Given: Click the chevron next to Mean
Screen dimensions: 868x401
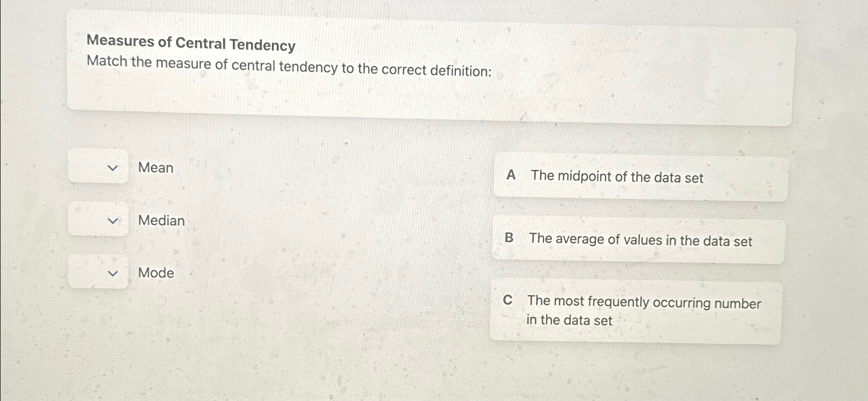Looking at the screenshot, I should [113, 168].
